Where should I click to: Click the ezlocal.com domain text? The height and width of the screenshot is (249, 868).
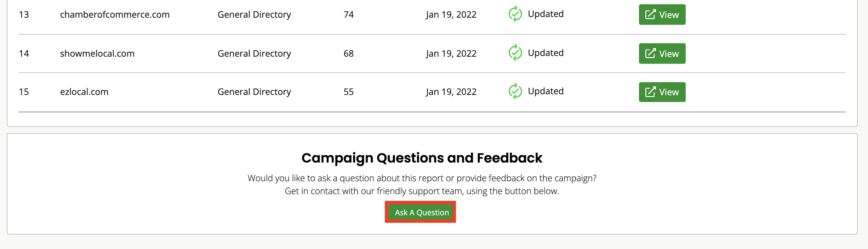pos(84,91)
